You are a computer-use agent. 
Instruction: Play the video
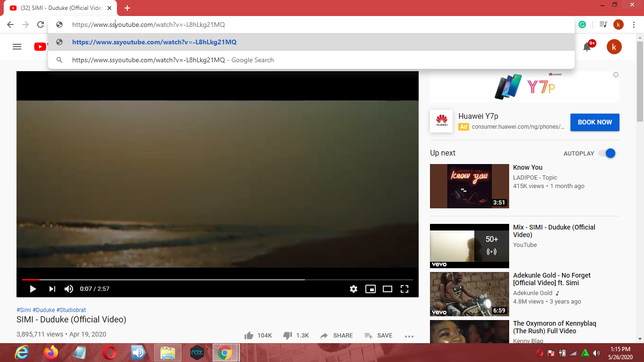pyautogui.click(x=33, y=289)
